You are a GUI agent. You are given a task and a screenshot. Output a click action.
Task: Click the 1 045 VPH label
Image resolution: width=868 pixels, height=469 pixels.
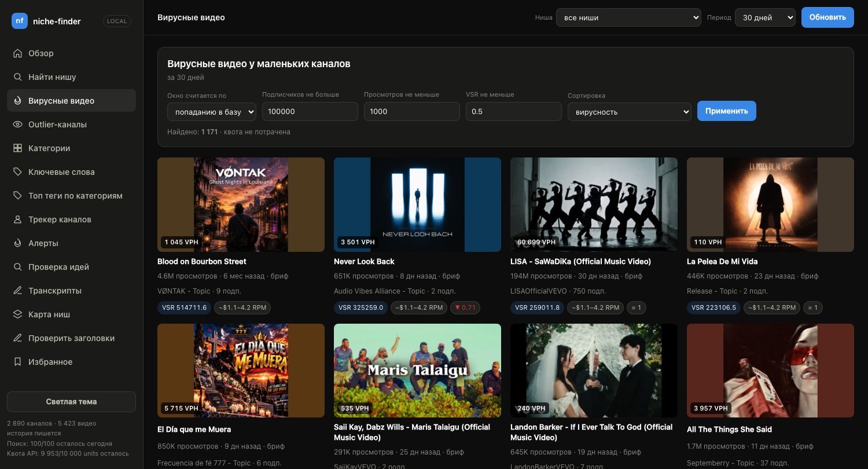(181, 242)
